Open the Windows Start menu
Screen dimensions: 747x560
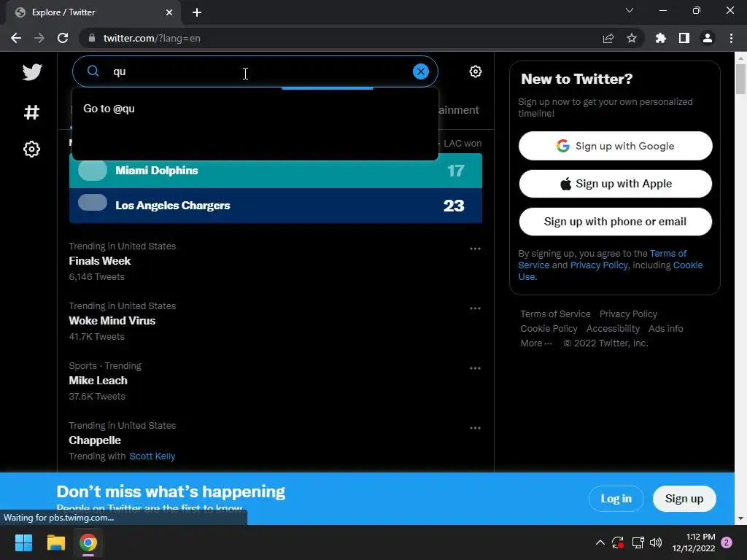click(23, 542)
